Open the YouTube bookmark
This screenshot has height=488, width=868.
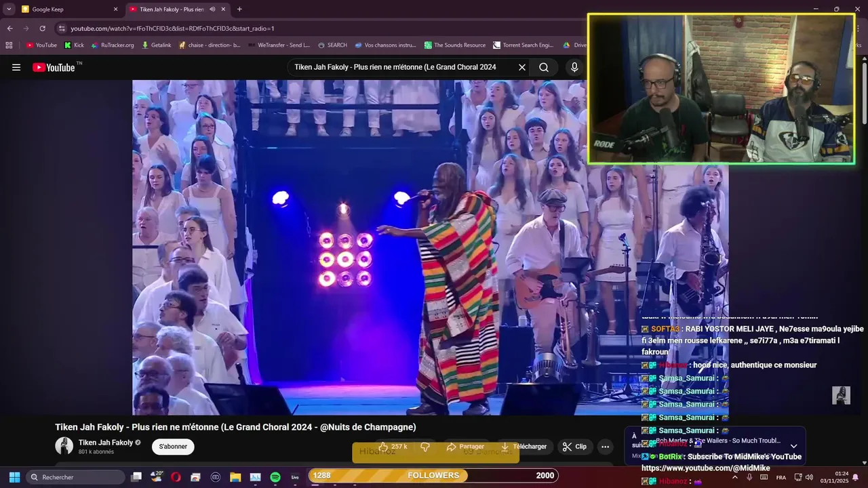[x=41, y=45]
